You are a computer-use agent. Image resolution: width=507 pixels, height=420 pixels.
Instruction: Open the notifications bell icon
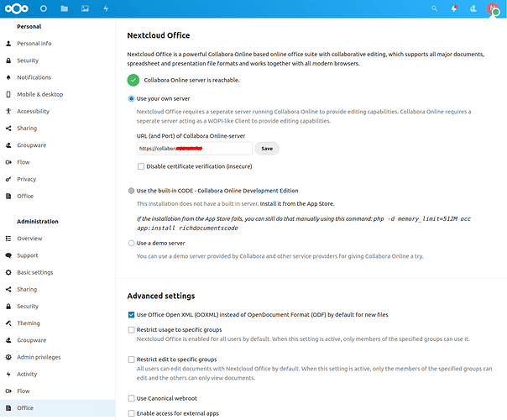click(x=454, y=8)
